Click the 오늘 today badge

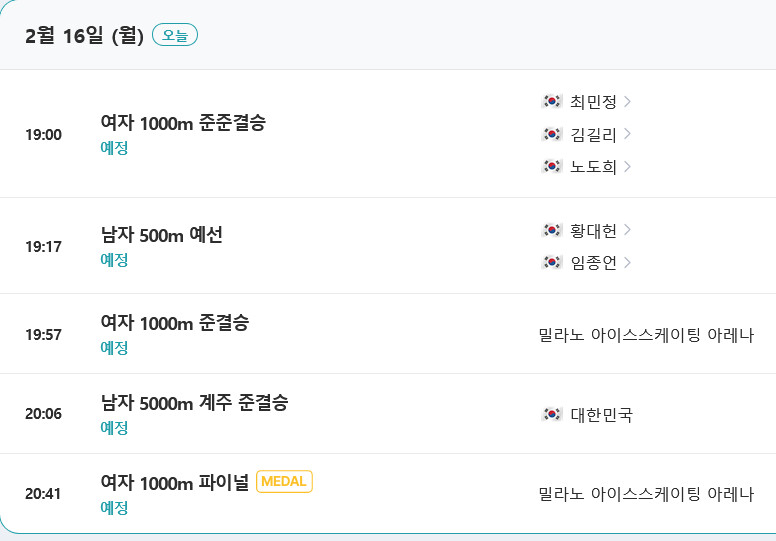click(x=175, y=35)
